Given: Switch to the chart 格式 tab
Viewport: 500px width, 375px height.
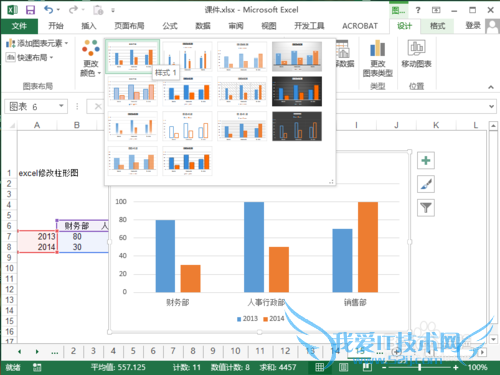Looking at the screenshot, I should point(437,26).
